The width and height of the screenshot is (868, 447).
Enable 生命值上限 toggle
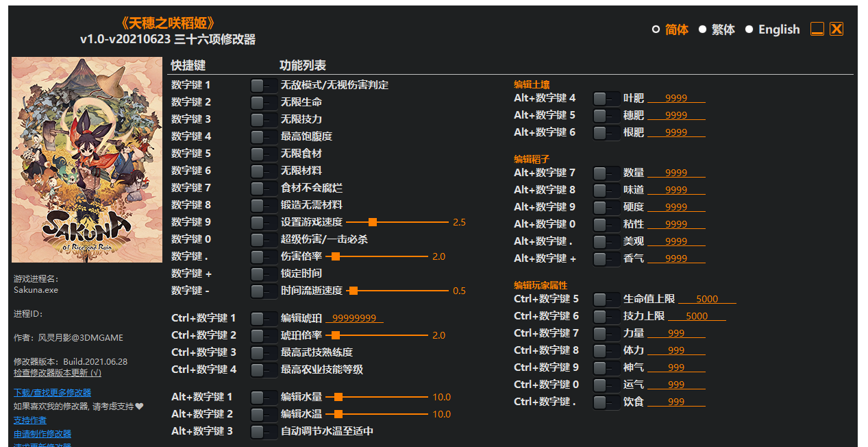pos(606,299)
